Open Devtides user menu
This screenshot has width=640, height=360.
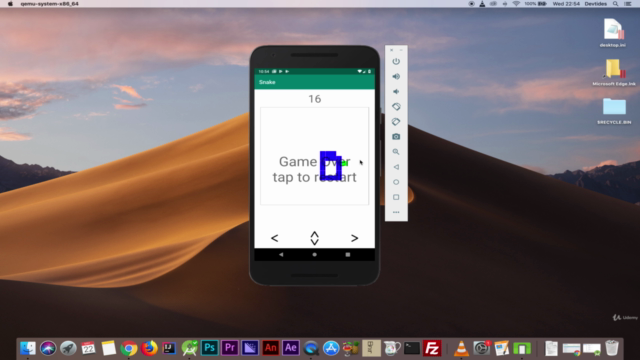pyautogui.click(x=596, y=4)
